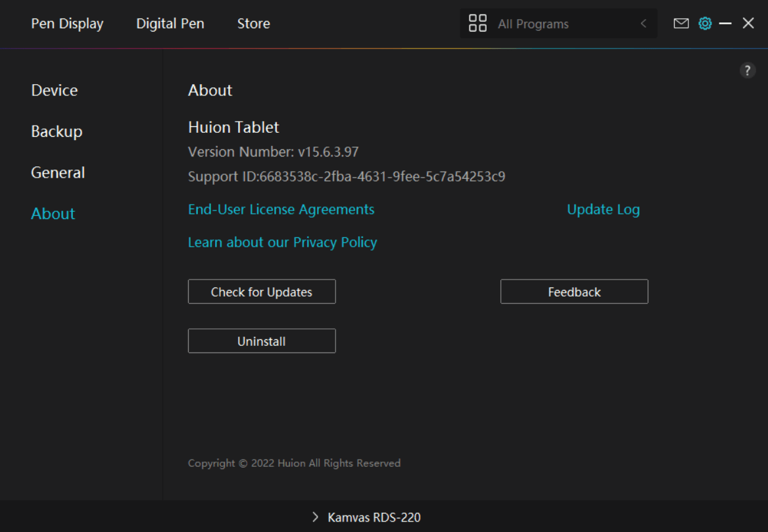Select Backup in the sidebar
Image resolution: width=768 pixels, height=532 pixels.
point(57,132)
